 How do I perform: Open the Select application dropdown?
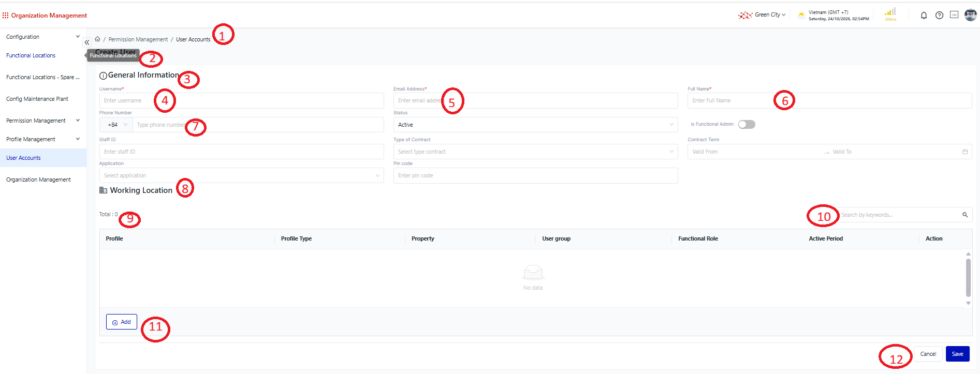point(242,175)
